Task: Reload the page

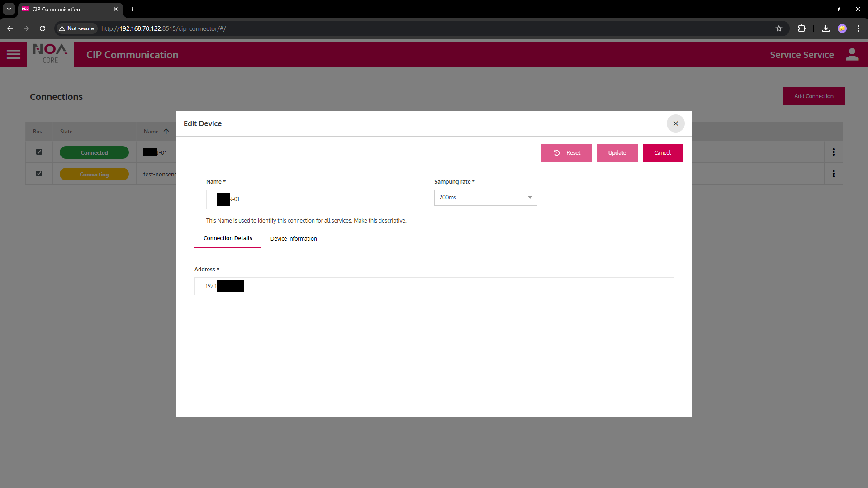Action: pyautogui.click(x=43, y=28)
